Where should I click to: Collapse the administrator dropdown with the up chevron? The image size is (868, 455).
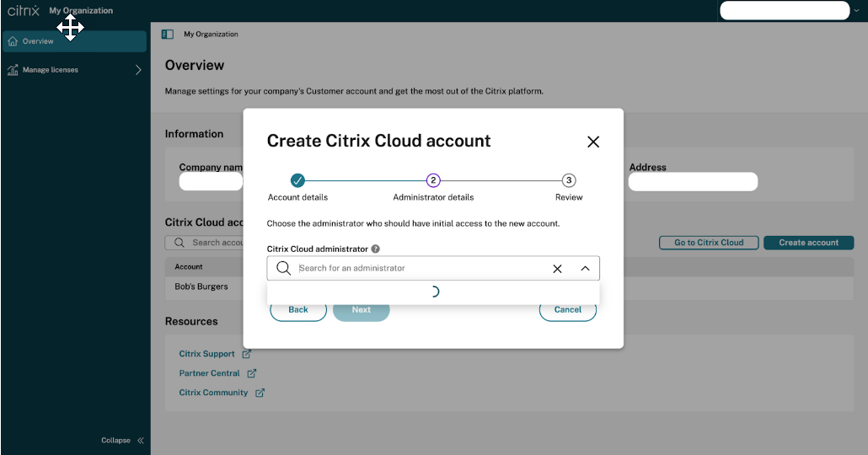pos(585,269)
